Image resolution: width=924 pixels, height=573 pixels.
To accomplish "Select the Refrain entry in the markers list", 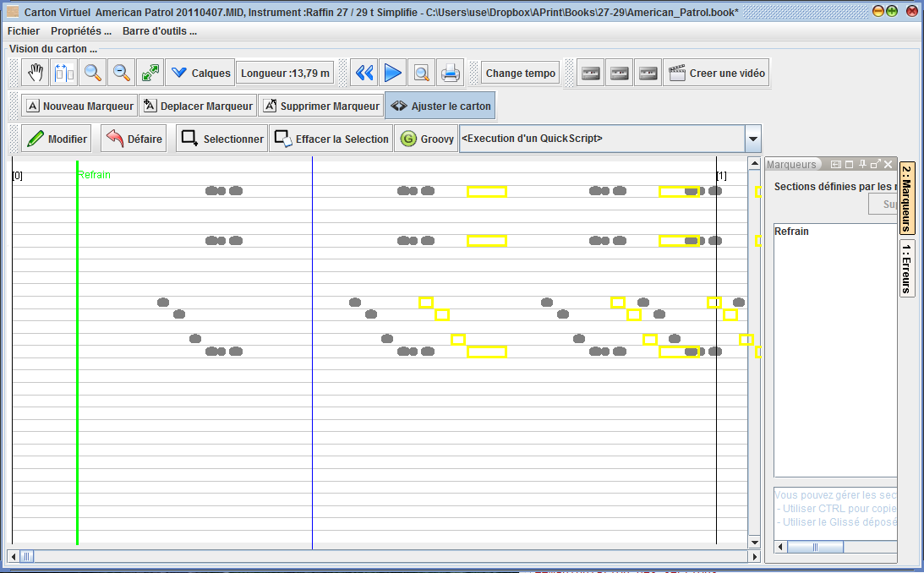I will coord(792,232).
